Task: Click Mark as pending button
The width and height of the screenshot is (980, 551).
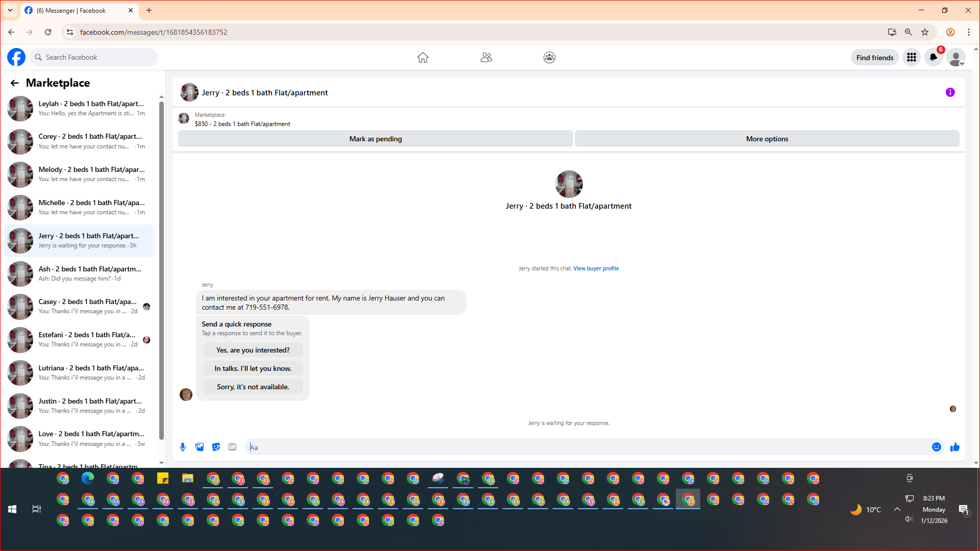Action: pos(375,139)
